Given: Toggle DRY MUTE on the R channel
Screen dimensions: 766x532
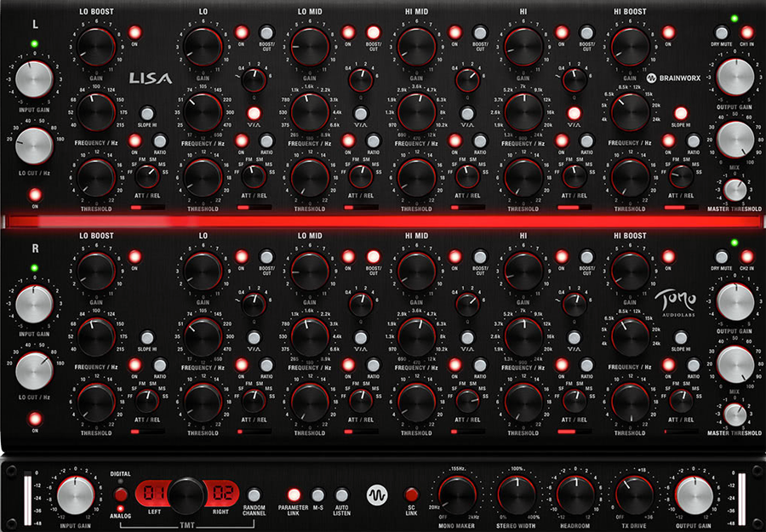Looking at the screenshot, I should tap(722, 257).
